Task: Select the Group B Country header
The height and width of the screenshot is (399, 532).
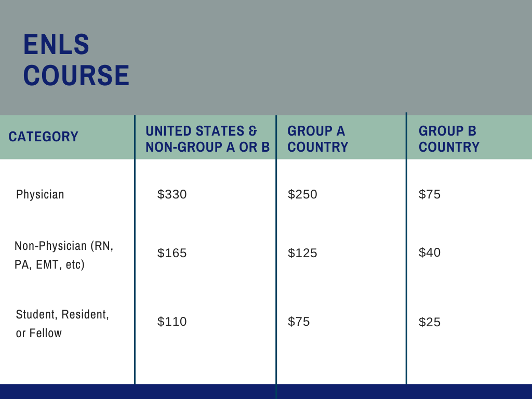Action: [449, 139]
